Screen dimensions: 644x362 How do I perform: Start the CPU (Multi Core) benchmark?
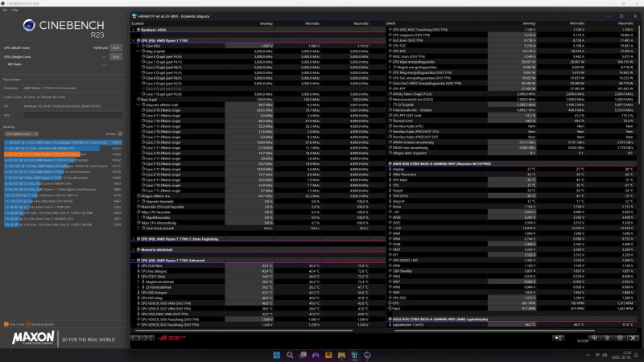coord(116,47)
